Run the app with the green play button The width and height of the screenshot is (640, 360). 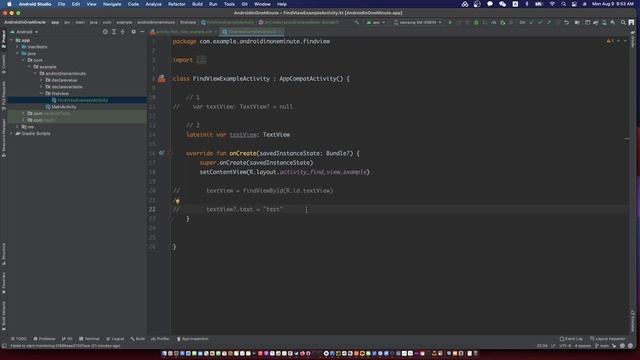click(450, 22)
